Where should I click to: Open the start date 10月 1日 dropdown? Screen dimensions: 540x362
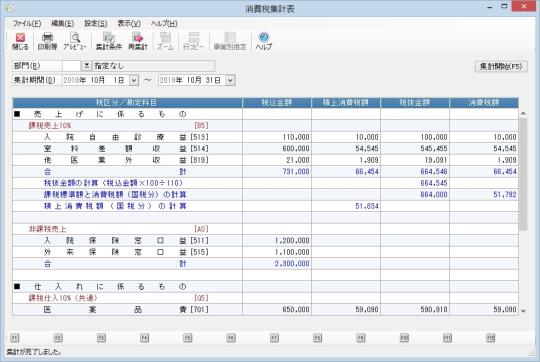pyautogui.click(x=134, y=80)
